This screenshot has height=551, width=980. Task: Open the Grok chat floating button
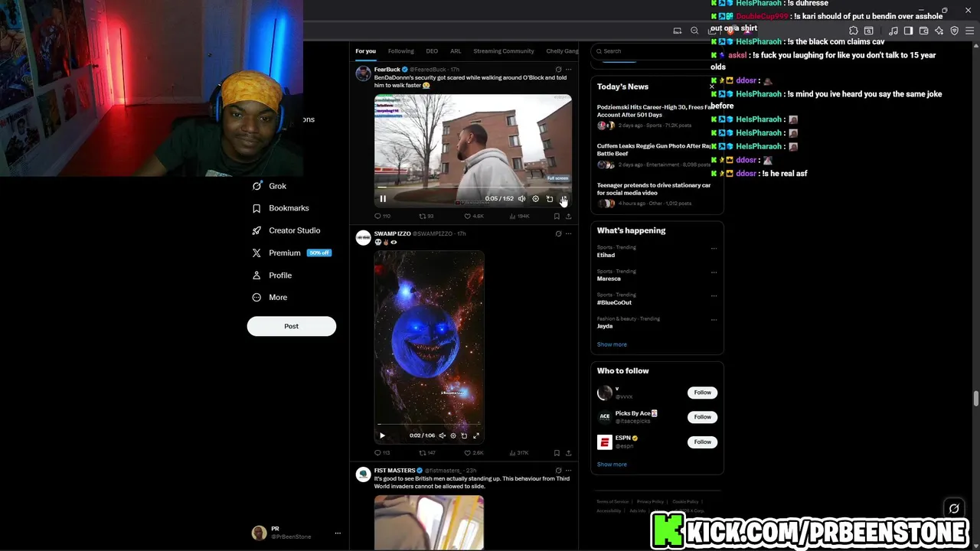coord(954,508)
